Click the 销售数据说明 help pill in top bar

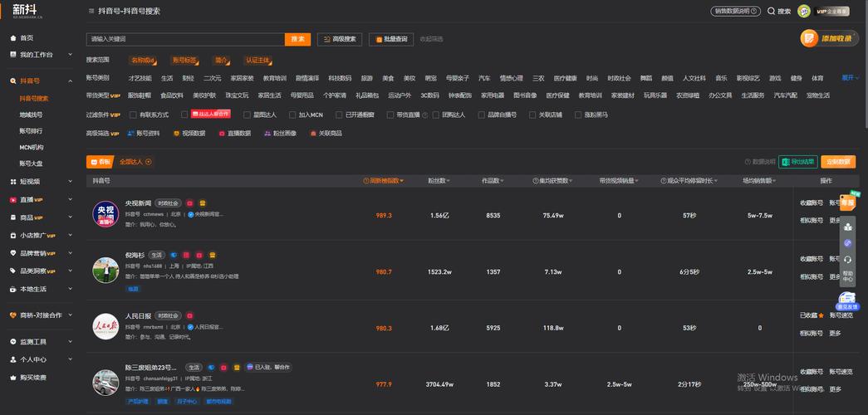tap(735, 11)
